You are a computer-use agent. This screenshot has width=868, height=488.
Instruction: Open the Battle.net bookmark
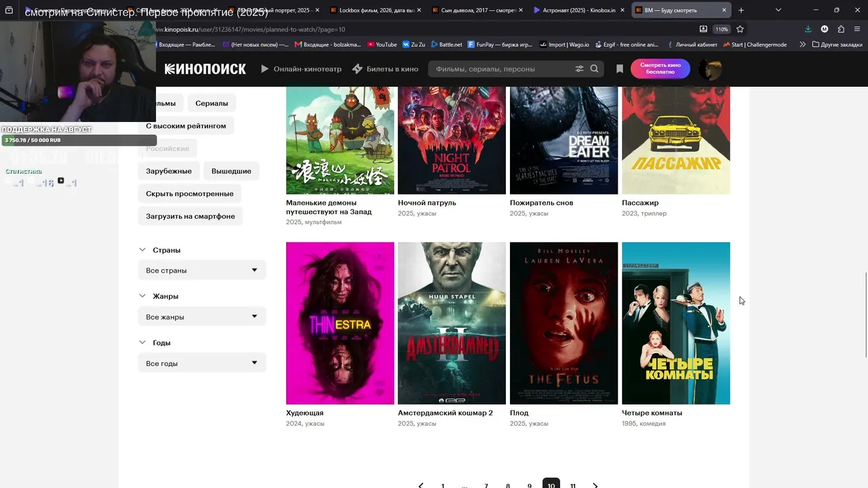click(446, 45)
